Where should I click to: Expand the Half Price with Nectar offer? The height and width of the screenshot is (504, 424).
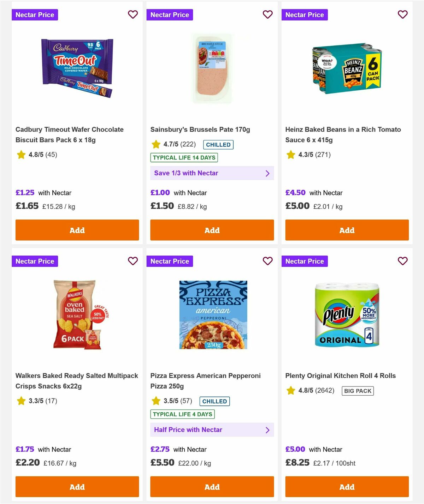tap(212, 430)
